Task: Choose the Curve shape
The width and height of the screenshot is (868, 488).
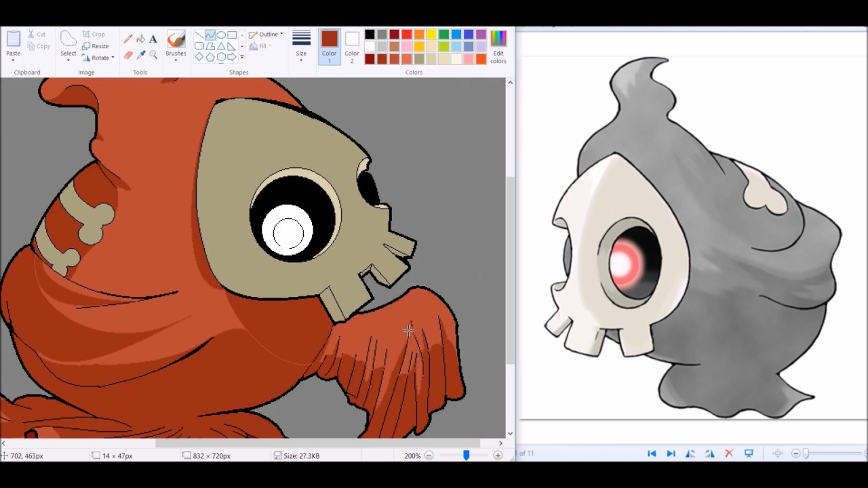Action: pos(210,35)
